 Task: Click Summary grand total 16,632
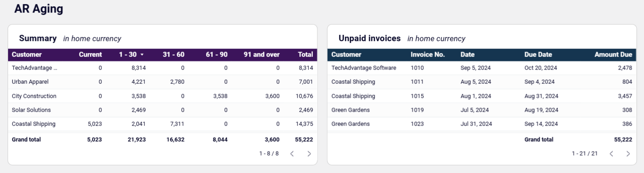[x=176, y=139]
